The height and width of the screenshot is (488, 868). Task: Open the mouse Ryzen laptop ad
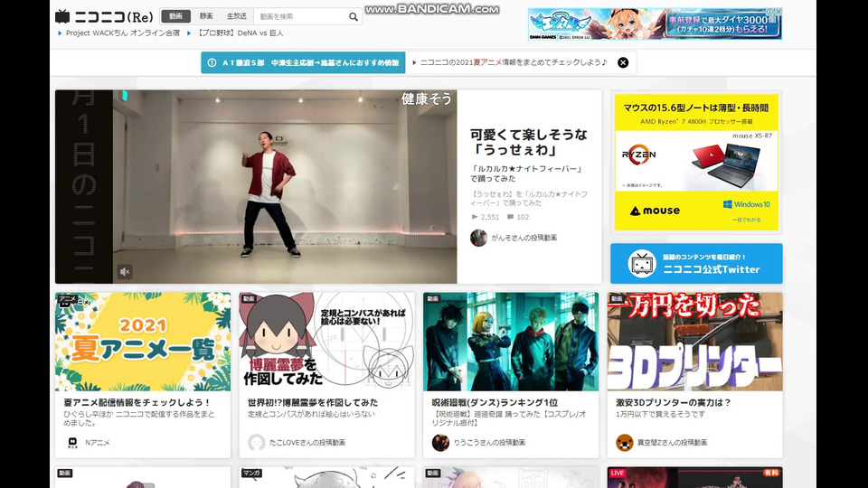coord(696,162)
